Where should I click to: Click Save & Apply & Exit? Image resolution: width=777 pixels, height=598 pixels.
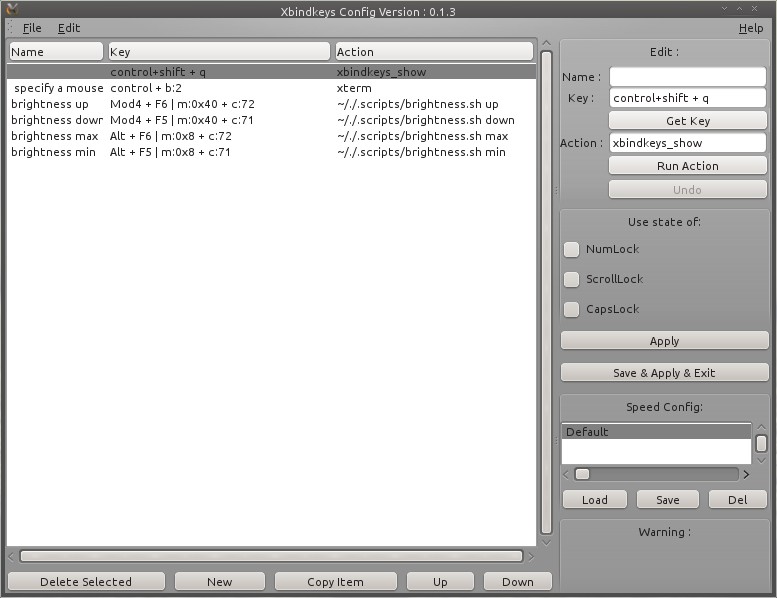pyautogui.click(x=665, y=373)
